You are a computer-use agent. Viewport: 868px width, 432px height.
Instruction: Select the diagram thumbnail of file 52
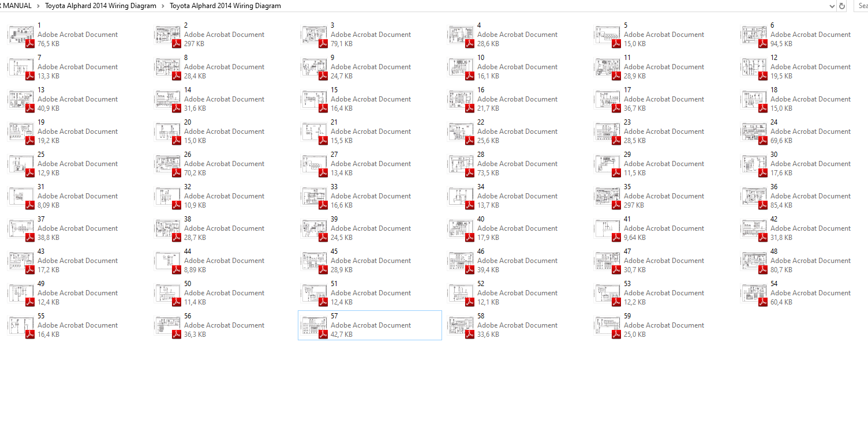pos(461,294)
